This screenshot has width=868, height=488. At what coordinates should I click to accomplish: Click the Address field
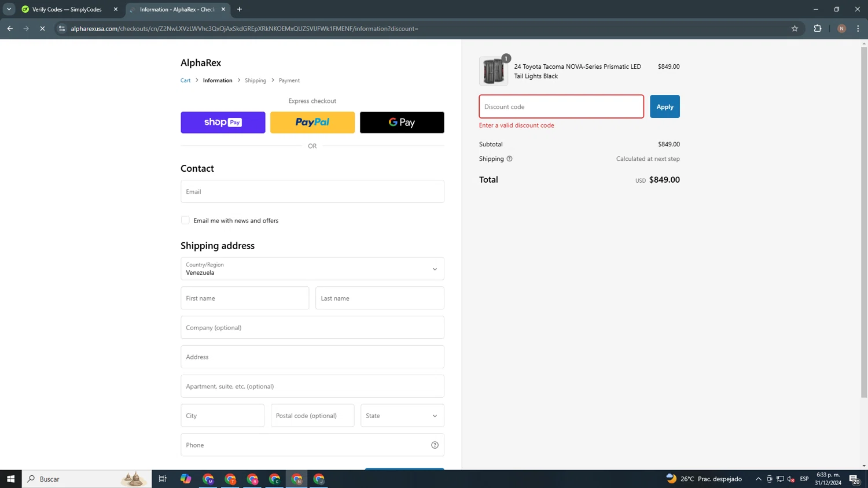pos(312,357)
